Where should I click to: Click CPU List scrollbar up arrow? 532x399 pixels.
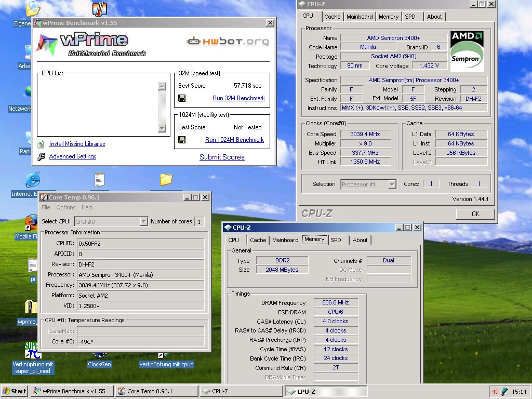click(162, 86)
